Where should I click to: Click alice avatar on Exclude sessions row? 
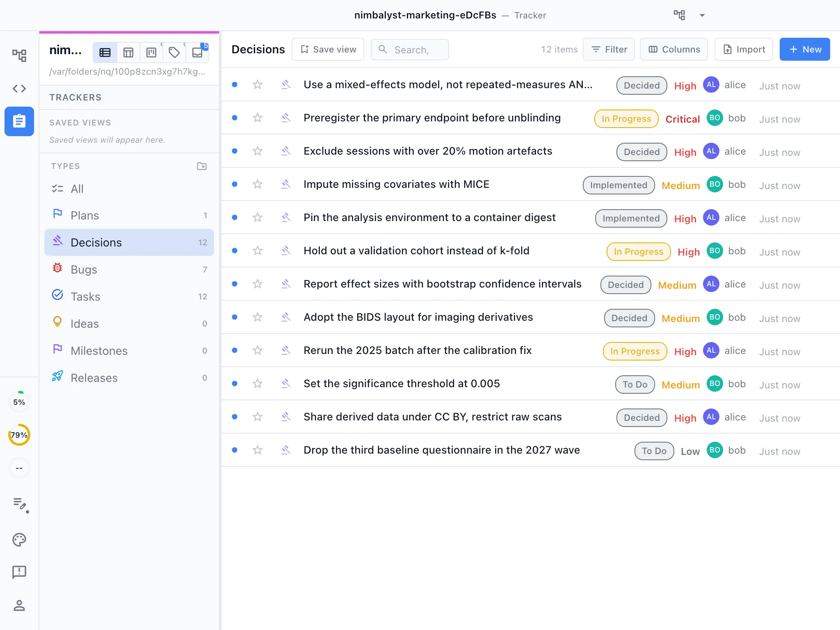click(711, 151)
